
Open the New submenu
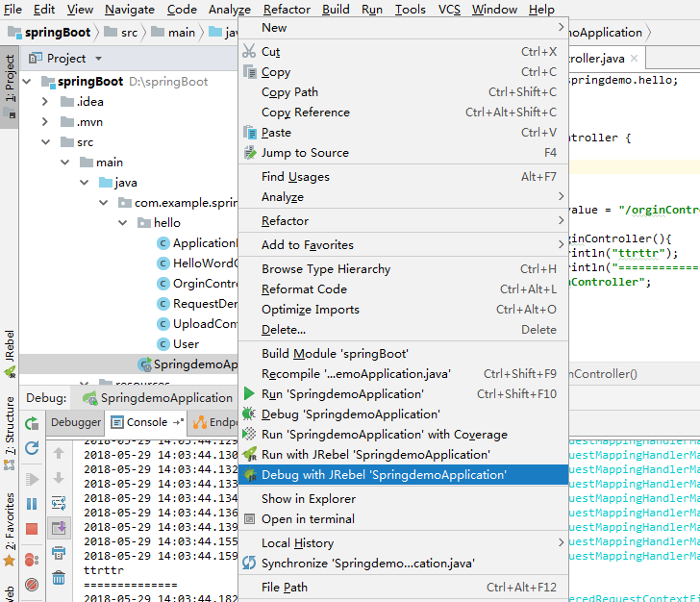pyautogui.click(x=404, y=28)
